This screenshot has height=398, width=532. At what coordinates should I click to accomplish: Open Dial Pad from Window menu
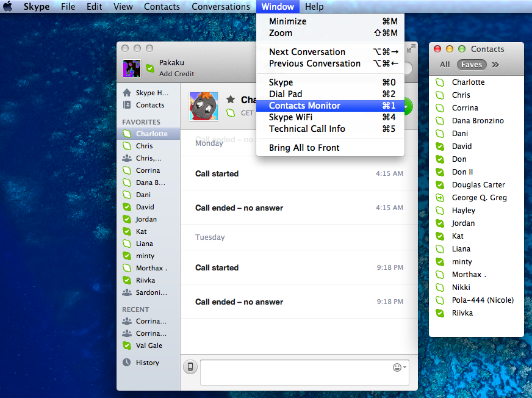tap(330, 94)
